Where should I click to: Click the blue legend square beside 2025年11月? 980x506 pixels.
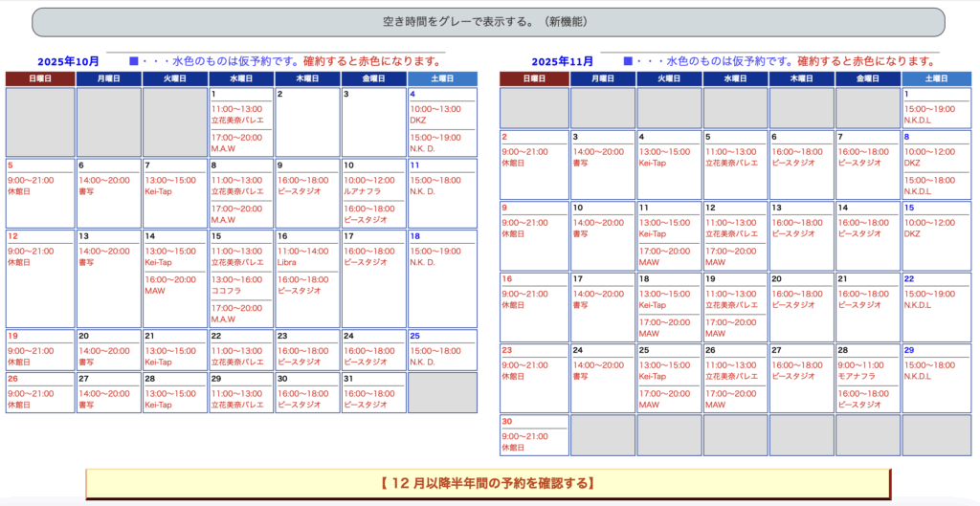pos(628,61)
